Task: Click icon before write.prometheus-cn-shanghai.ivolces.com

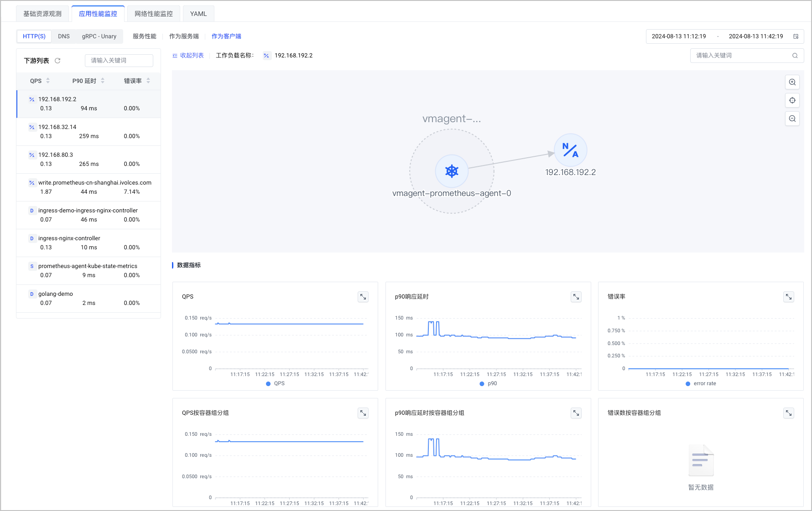Action: (32, 183)
